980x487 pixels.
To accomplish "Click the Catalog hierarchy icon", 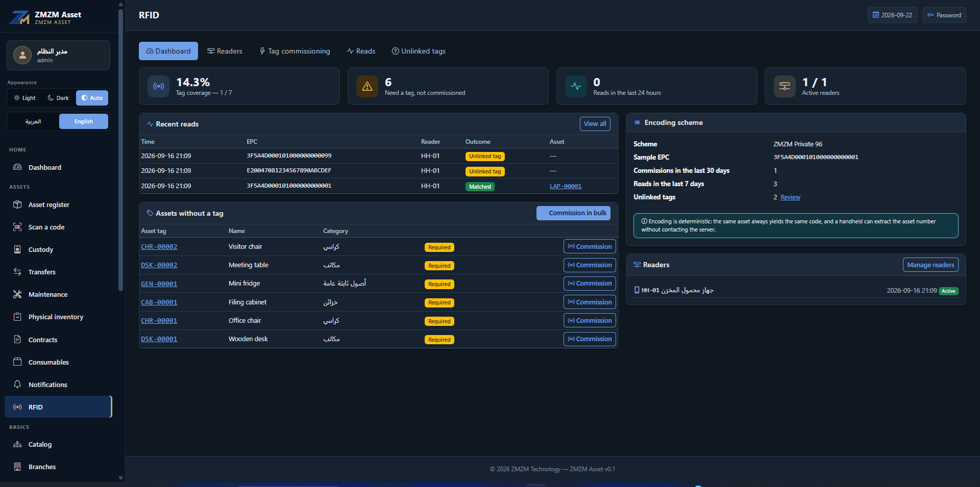I will [x=17, y=444].
